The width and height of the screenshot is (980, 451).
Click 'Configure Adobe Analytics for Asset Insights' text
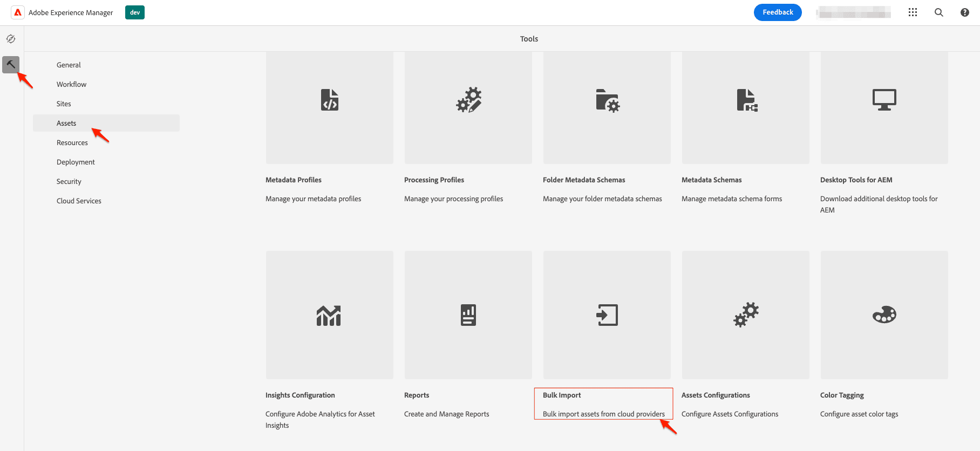[320, 420]
